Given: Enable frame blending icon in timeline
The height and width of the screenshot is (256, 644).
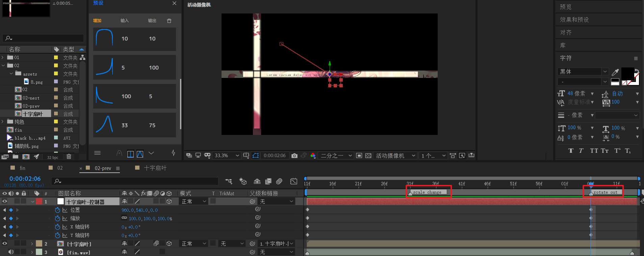Looking at the screenshot, I should (x=268, y=181).
